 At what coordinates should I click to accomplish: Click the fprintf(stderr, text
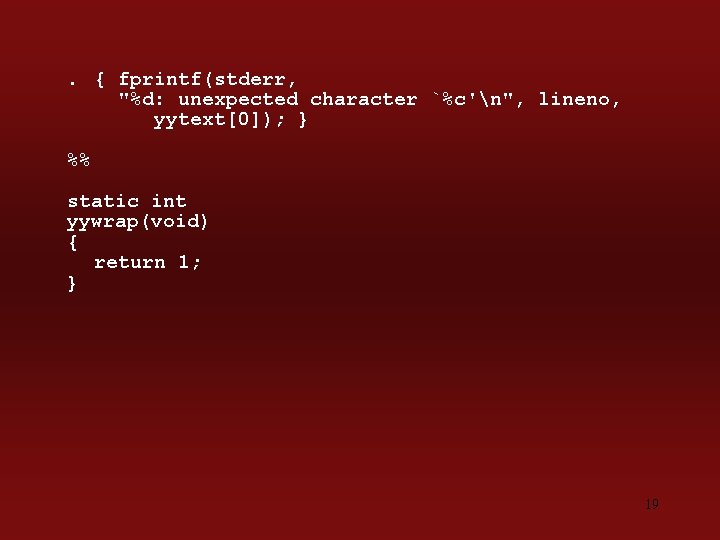207,79
